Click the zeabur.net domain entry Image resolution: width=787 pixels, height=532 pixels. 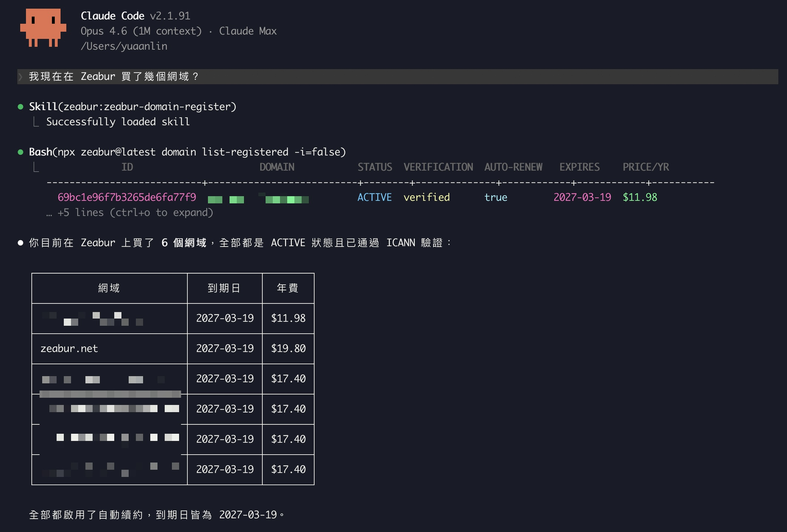(x=69, y=348)
